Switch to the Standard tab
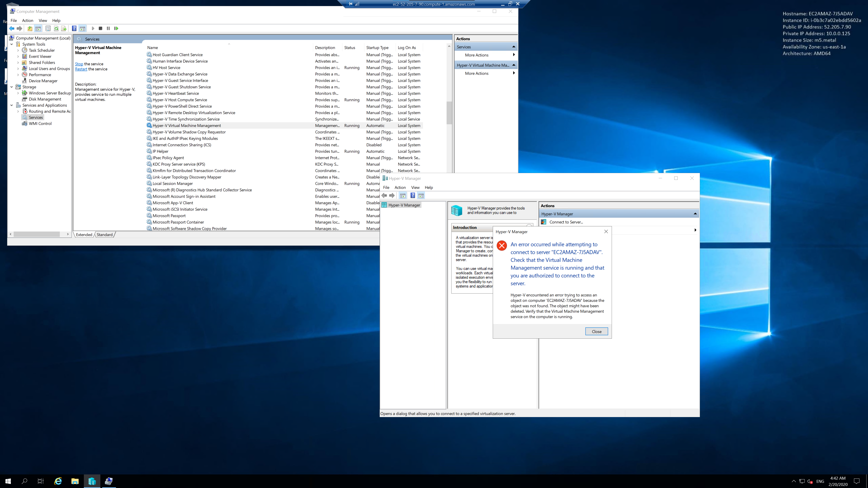Image resolution: width=868 pixels, height=488 pixels. point(104,235)
